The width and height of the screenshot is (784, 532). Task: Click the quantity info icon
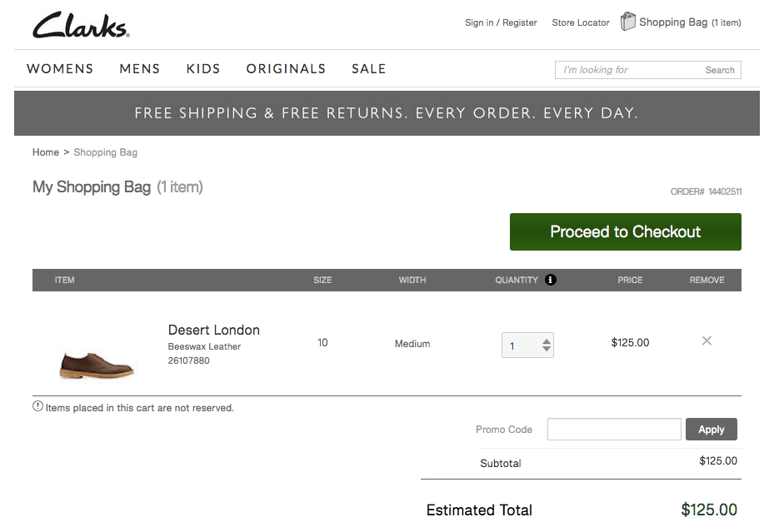point(551,280)
